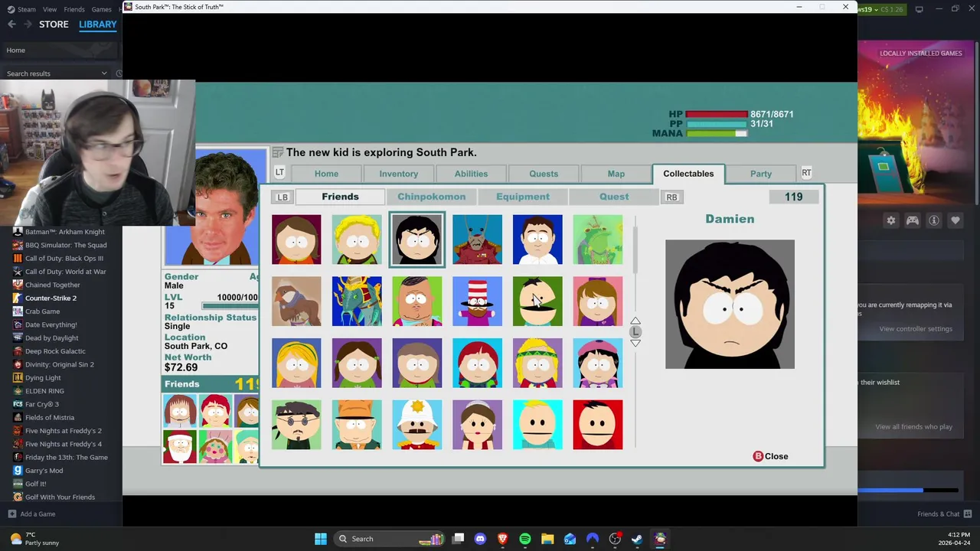Select the man in striped top hat portrait
Image resolution: width=980 pixels, height=551 pixels.
pos(477,302)
